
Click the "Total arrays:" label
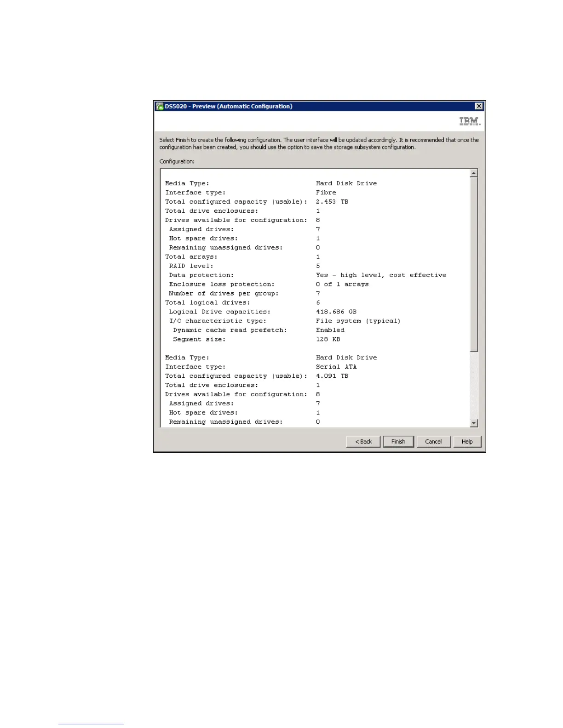click(x=191, y=257)
